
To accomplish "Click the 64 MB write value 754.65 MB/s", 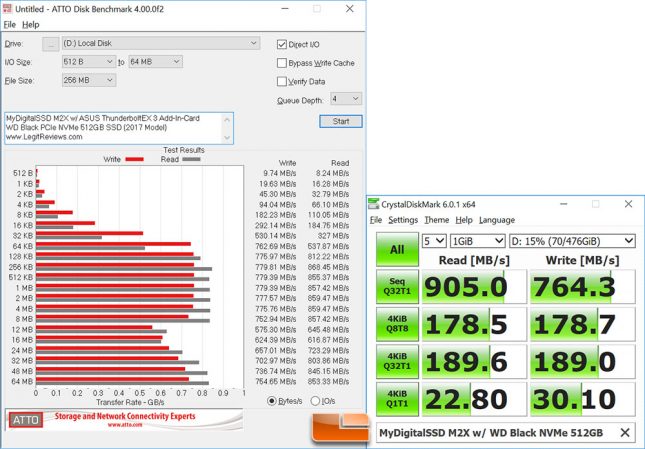I will (275, 382).
